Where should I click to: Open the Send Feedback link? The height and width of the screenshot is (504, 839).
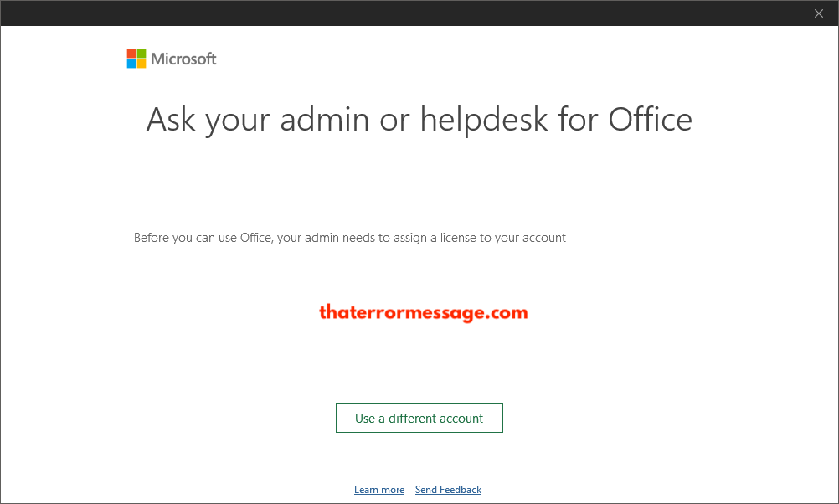click(x=449, y=490)
